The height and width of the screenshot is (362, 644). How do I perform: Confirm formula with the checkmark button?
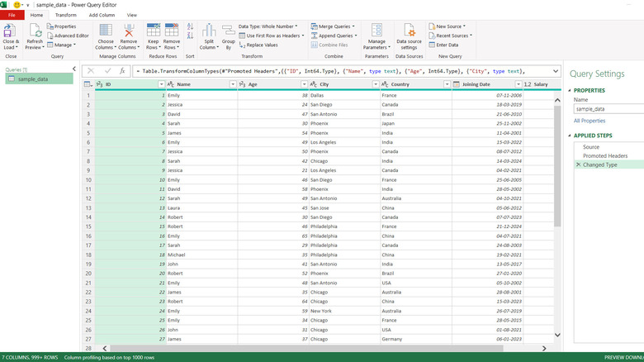coord(107,71)
